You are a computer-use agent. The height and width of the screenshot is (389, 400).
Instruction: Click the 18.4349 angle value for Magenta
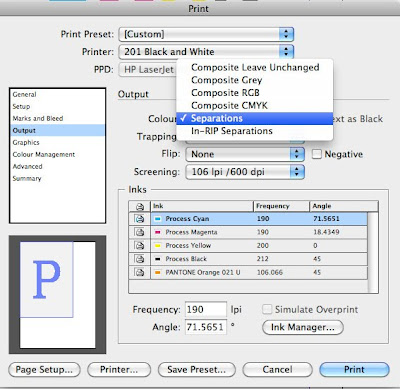326,232
